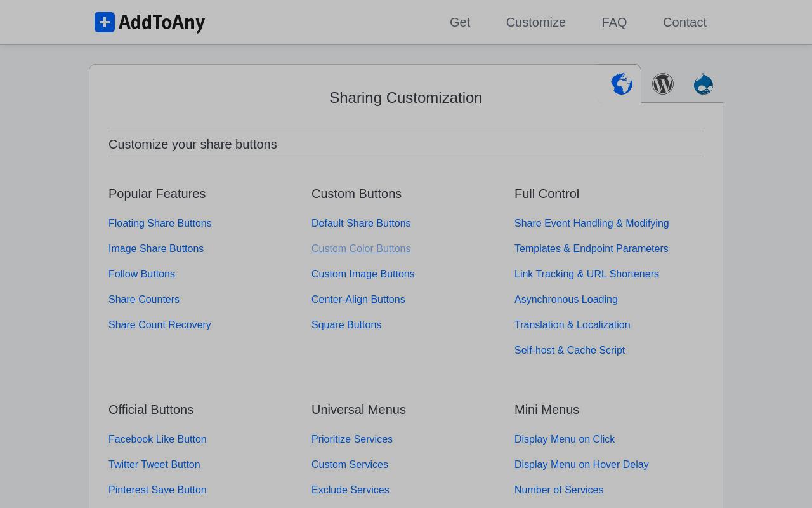Image resolution: width=812 pixels, height=508 pixels.
Task: Open Custom Color Buttons link
Action: click(x=361, y=248)
